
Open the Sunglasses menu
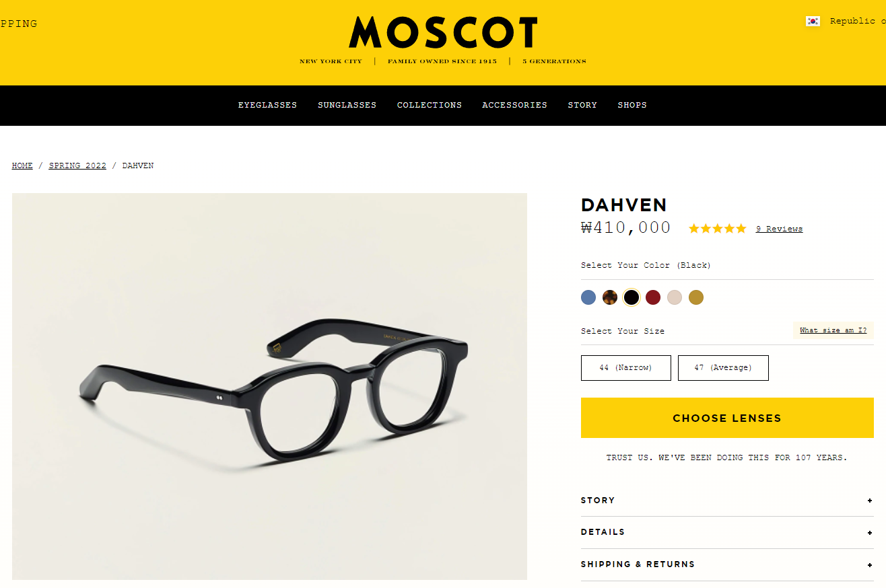(x=347, y=105)
